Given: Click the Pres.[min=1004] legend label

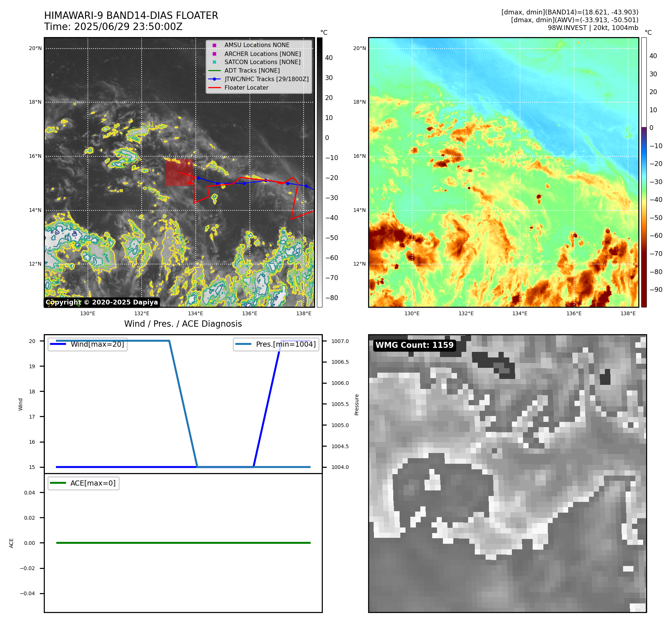Looking at the screenshot, I should coord(286,344).
